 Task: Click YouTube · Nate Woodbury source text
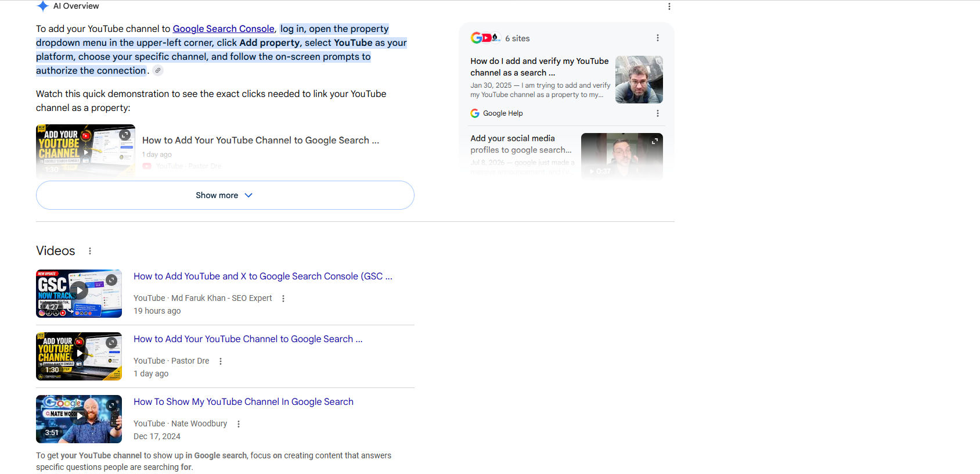click(180, 423)
